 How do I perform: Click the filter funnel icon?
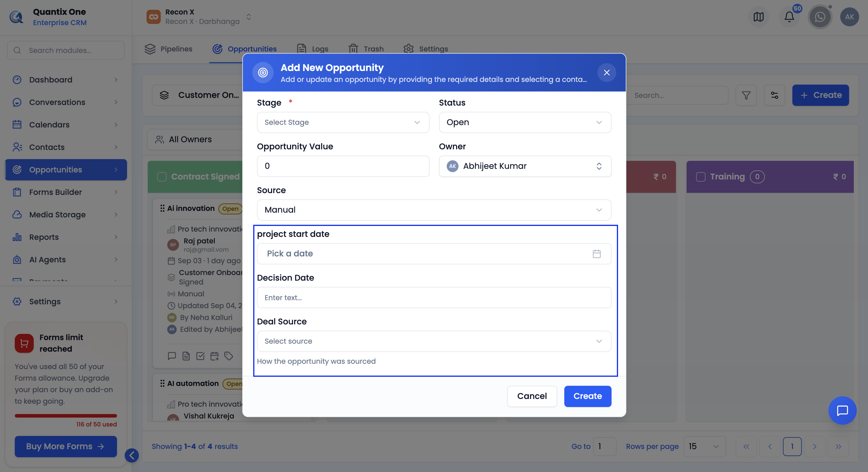pos(746,95)
